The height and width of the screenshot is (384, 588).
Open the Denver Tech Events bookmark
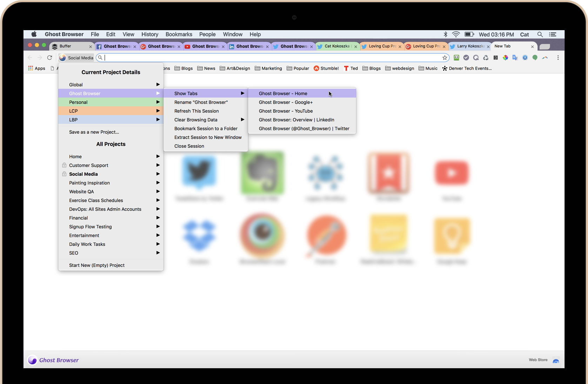(467, 68)
